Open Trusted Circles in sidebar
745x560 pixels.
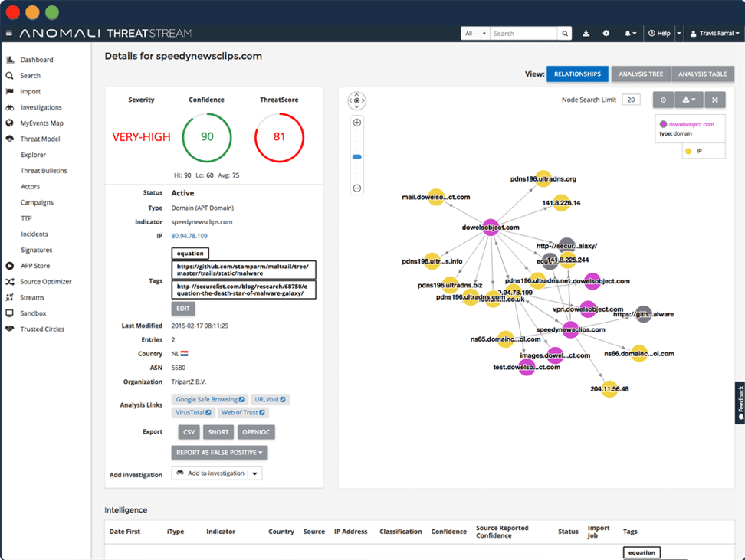[x=42, y=329]
